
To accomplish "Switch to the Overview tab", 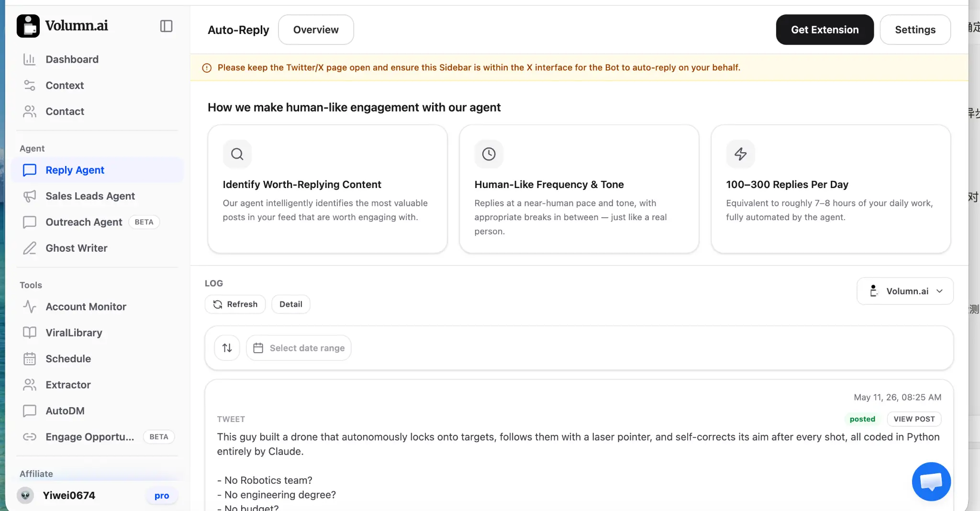I will 316,30.
